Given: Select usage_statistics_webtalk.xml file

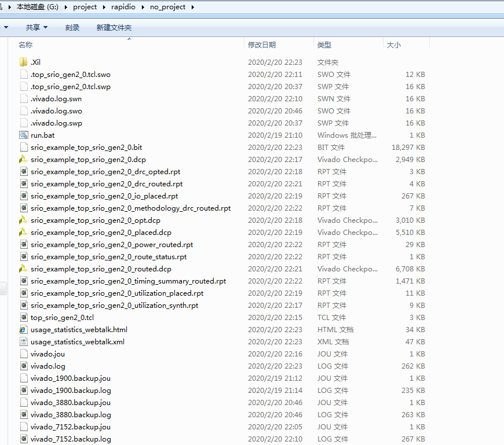Looking at the screenshot, I should (x=75, y=341).
